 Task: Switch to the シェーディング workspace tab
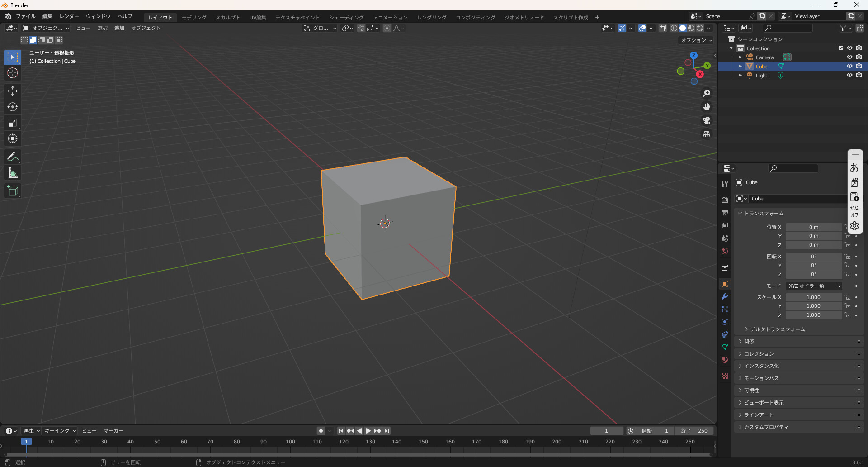coord(346,17)
